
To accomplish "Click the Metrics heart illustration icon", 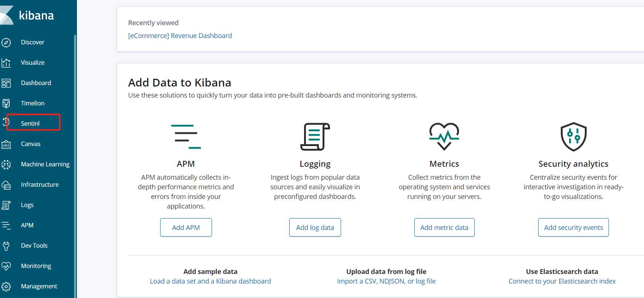I will coord(444,136).
